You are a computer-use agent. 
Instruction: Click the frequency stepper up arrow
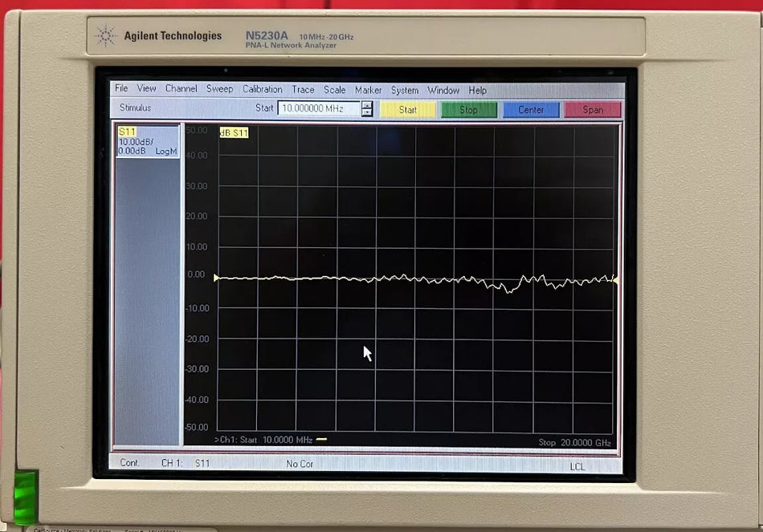coord(366,106)
